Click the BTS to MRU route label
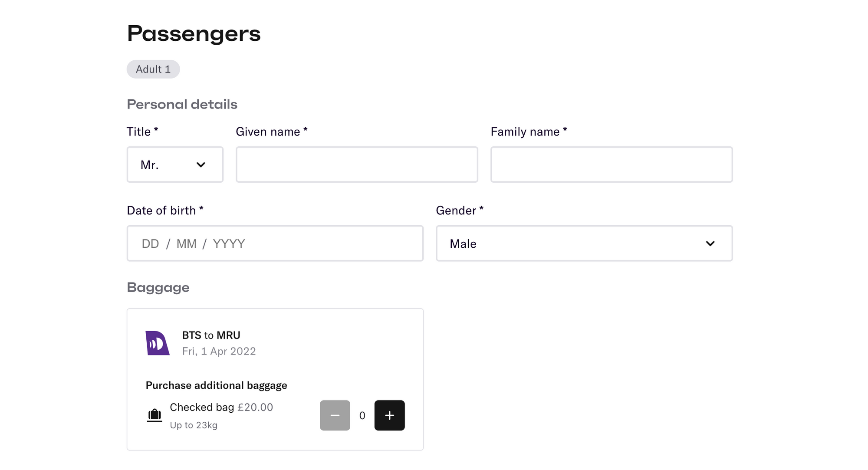 [x=210, y=335]
